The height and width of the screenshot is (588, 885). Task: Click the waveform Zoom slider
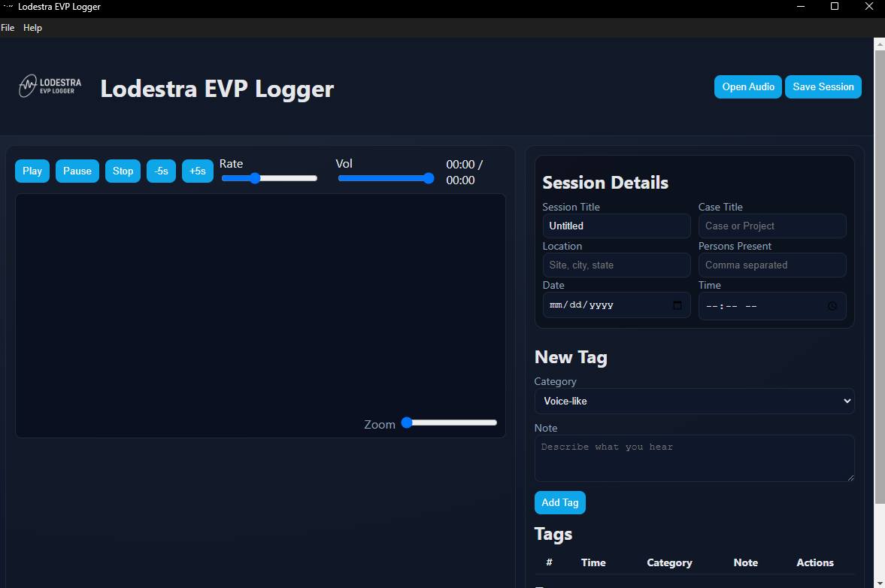click(x=450, y=423)
